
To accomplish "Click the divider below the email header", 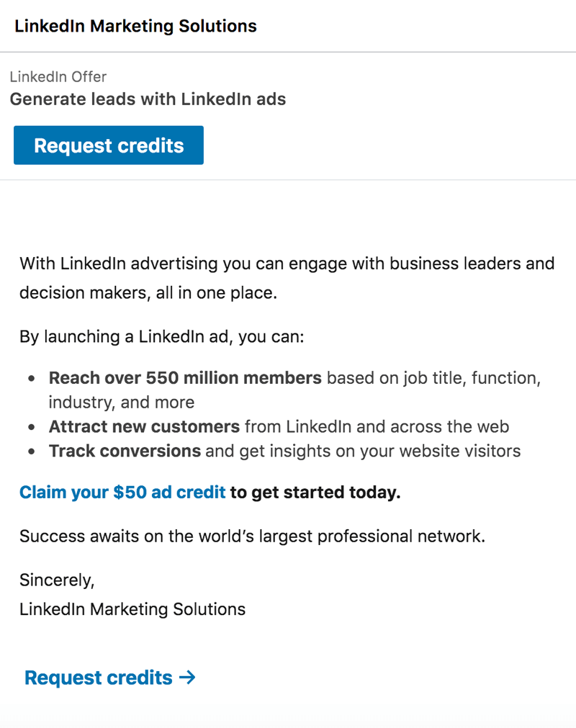I will [x=288, y=52].
